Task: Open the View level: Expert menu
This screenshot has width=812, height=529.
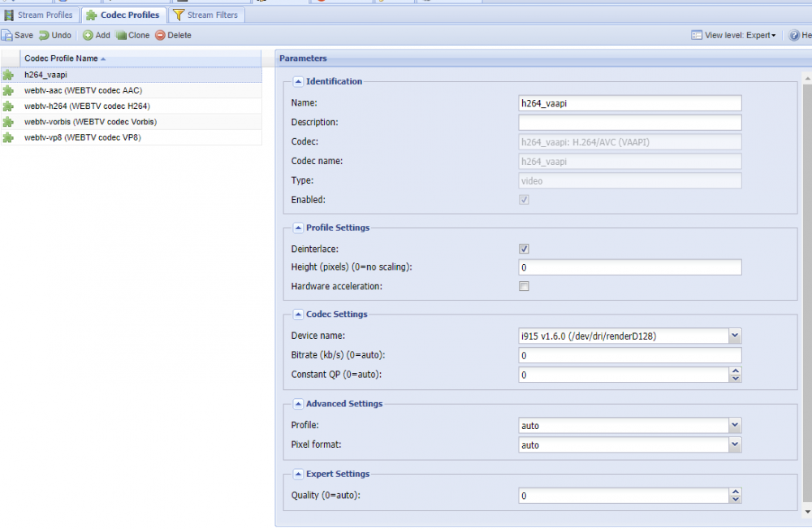Action: point(734,35)
